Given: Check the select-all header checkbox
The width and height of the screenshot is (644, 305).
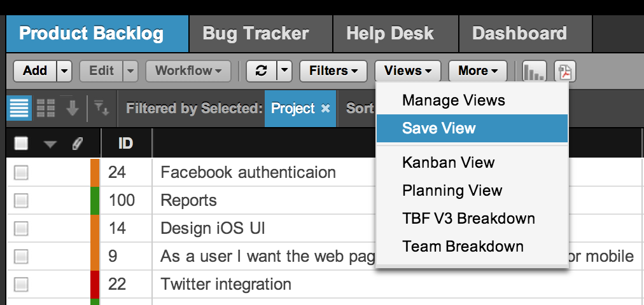Looking at the screenshot, I should (21, 144).
